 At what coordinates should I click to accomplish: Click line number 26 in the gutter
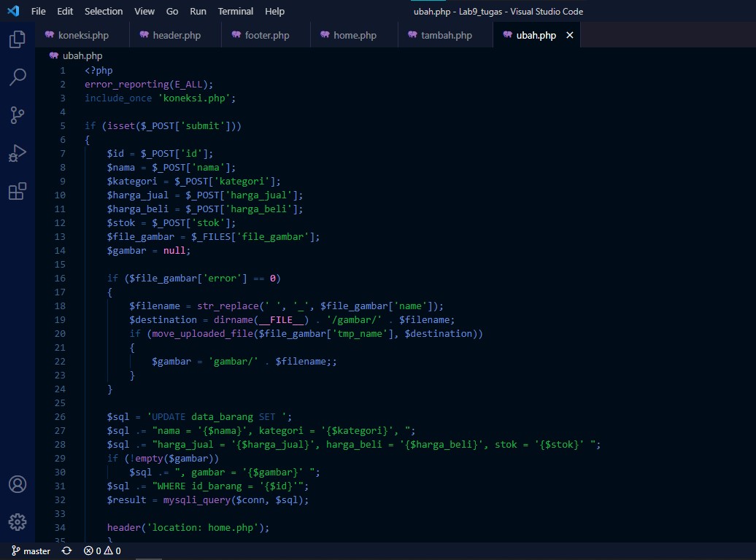(60, 417)
